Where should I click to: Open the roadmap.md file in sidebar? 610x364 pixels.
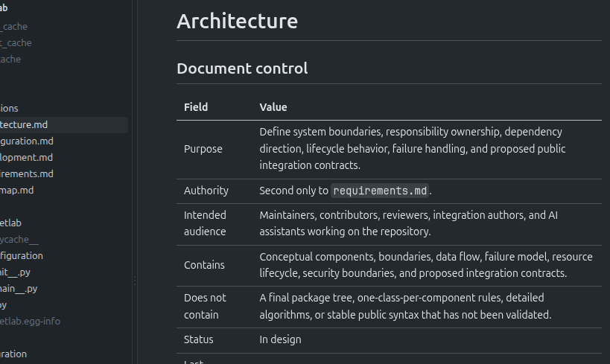pos(16,190)
